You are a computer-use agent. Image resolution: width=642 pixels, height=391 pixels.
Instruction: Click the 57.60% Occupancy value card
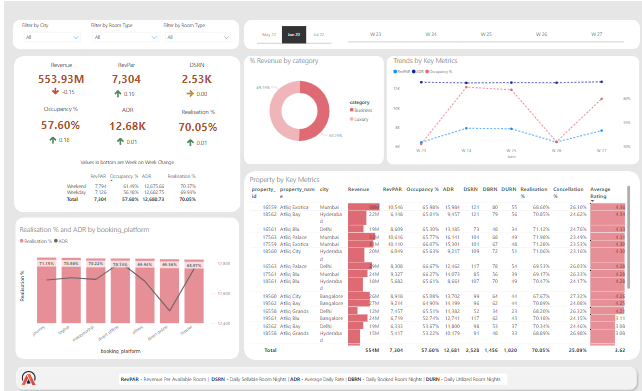coord(60,125)
